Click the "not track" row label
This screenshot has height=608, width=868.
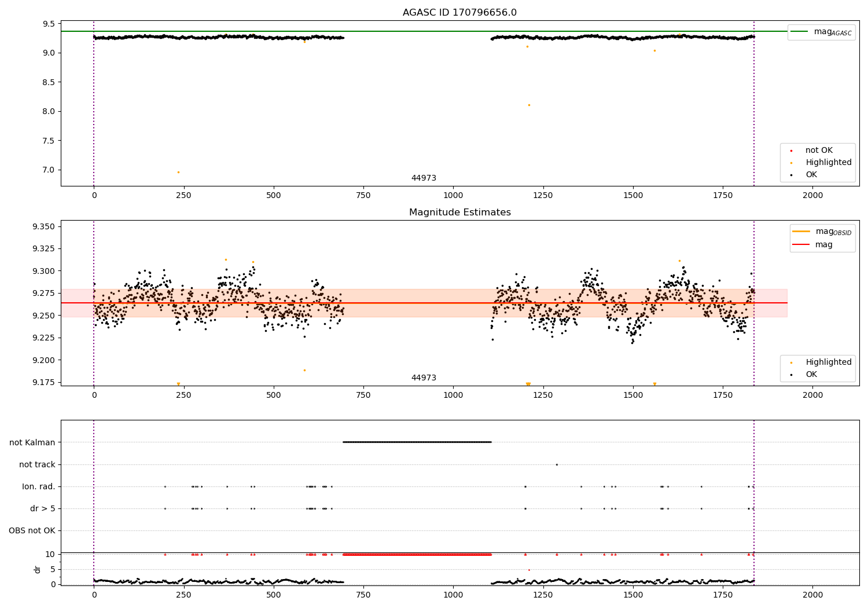point(37,465)
